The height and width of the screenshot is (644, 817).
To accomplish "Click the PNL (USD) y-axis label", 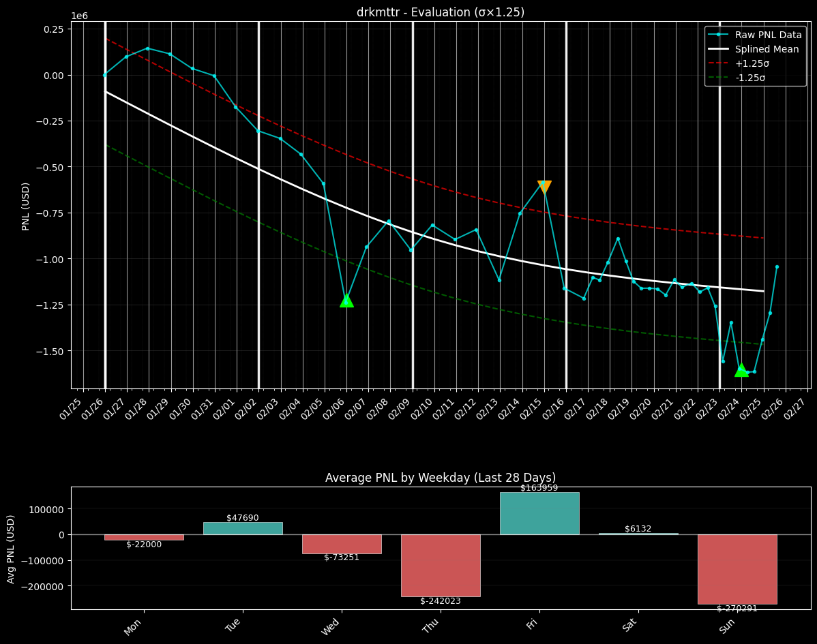I will (25, 204).
